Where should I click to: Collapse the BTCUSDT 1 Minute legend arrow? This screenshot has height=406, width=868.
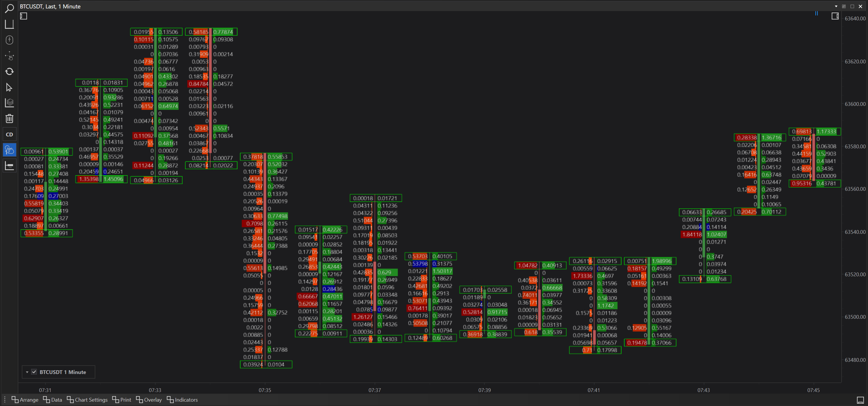coord(27,372)
